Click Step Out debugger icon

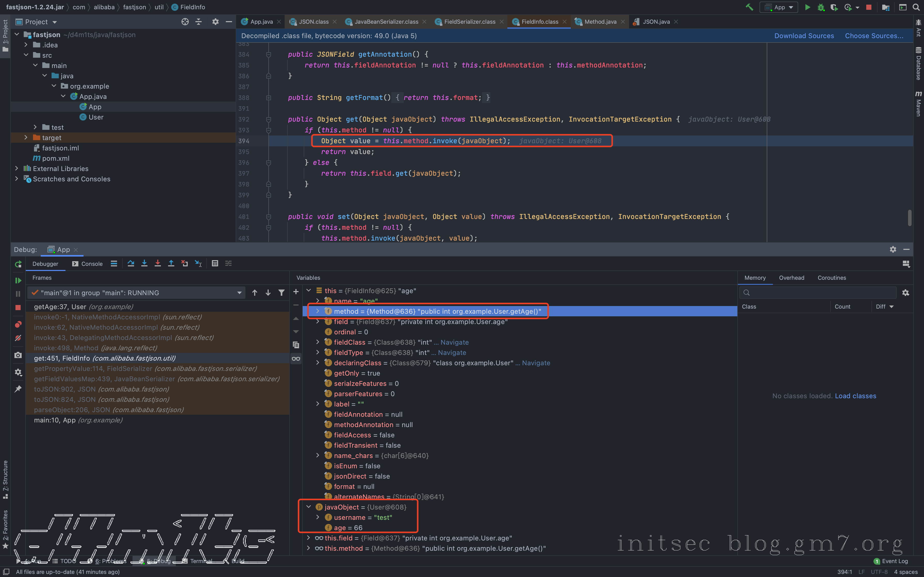pos(171,263)
